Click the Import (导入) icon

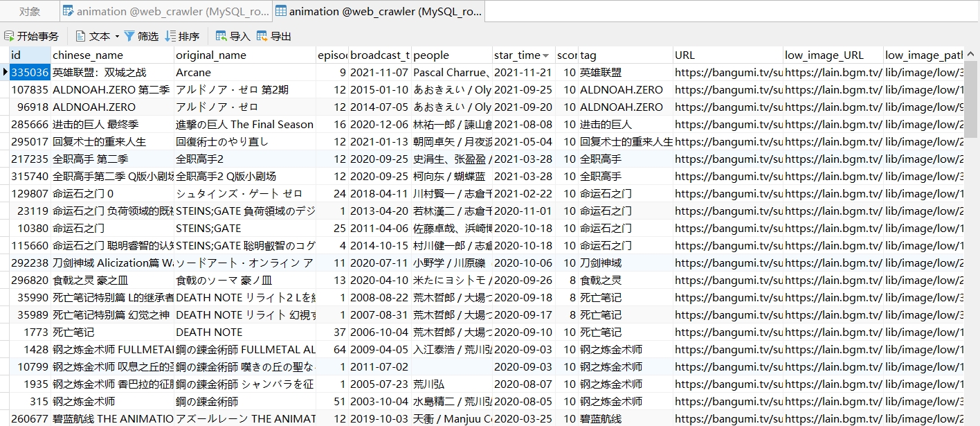(x=221, y=36)
